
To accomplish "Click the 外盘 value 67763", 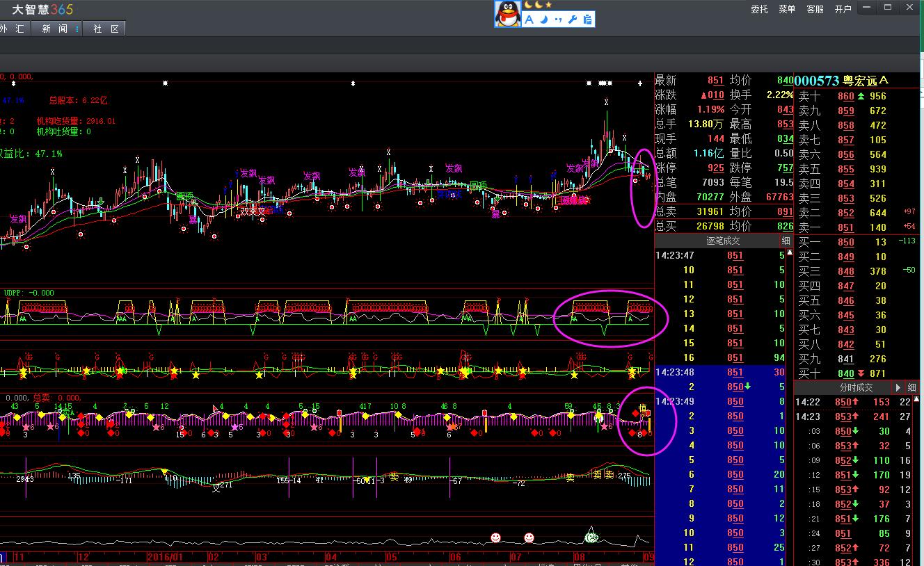I will pyautogui.click(x=779, y=197).
